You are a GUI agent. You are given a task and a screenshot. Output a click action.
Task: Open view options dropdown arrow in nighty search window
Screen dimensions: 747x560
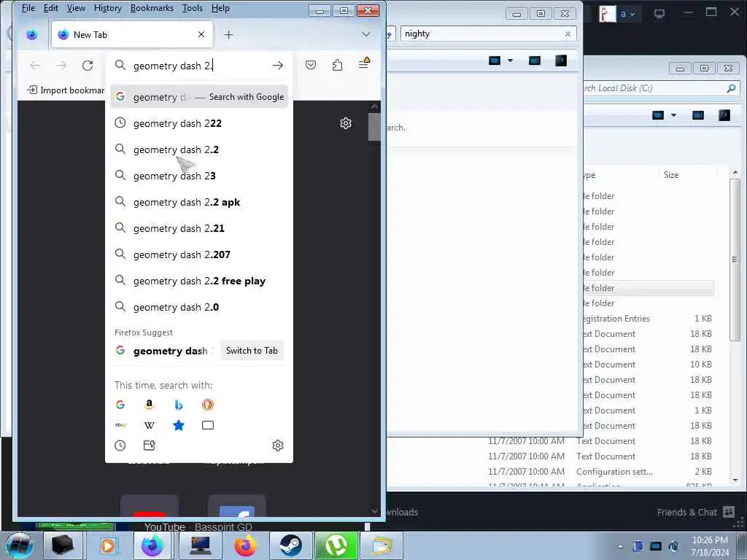click(510, 61)
